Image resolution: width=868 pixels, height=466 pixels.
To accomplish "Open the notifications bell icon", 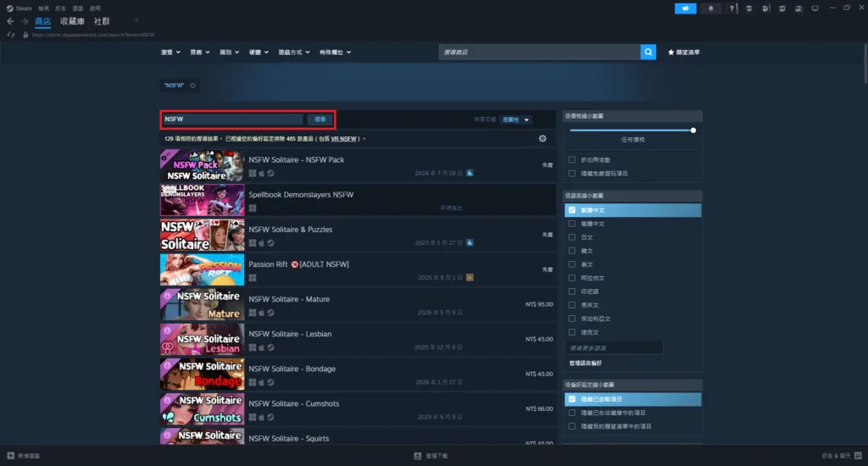I will [x=711, y=8].
